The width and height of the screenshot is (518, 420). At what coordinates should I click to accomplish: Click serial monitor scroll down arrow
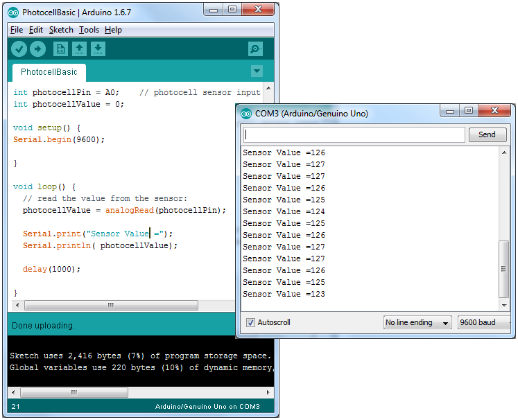[x=504, y=306]
